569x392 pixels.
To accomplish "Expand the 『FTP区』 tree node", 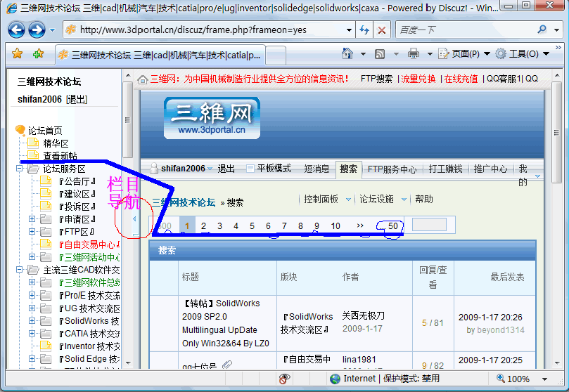I will pyautogui.click(x=32, y=231).
